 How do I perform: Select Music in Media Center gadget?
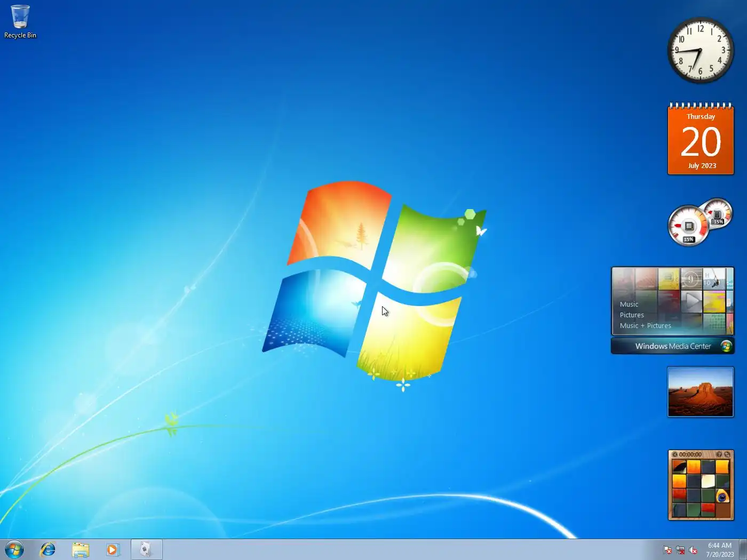point(629,305)
